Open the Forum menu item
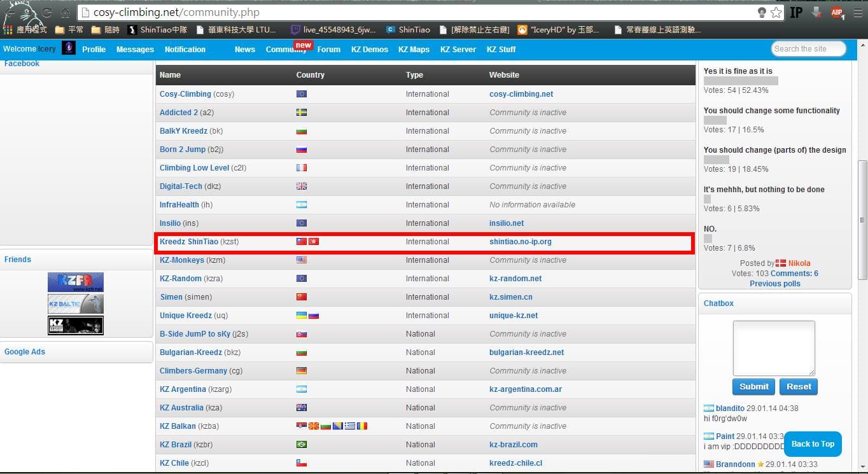Viewport: 868px width, 474px height. click(x=328, y=50)
